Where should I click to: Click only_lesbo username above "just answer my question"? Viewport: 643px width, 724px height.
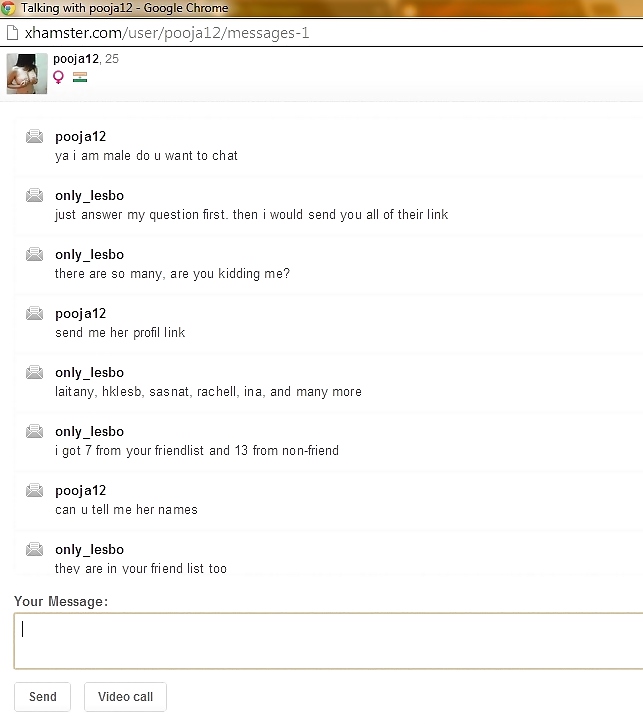[89, 195]
